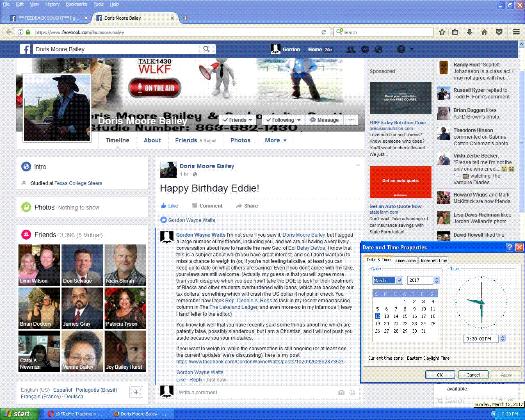The height and width of the screenshot is (420, 525).
Task: Open the Bookmarks menu
Action: pyautogui.click(x=76, y=4)
